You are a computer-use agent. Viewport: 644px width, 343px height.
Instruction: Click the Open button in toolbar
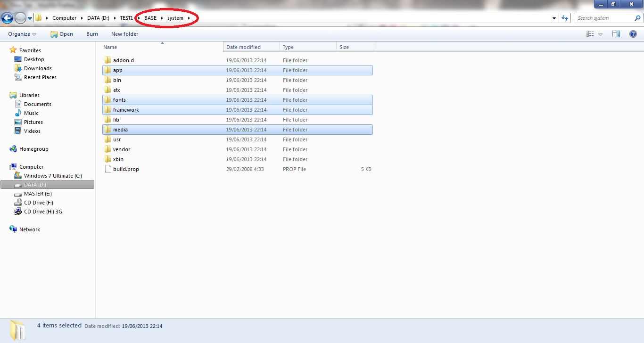[62, 34]
